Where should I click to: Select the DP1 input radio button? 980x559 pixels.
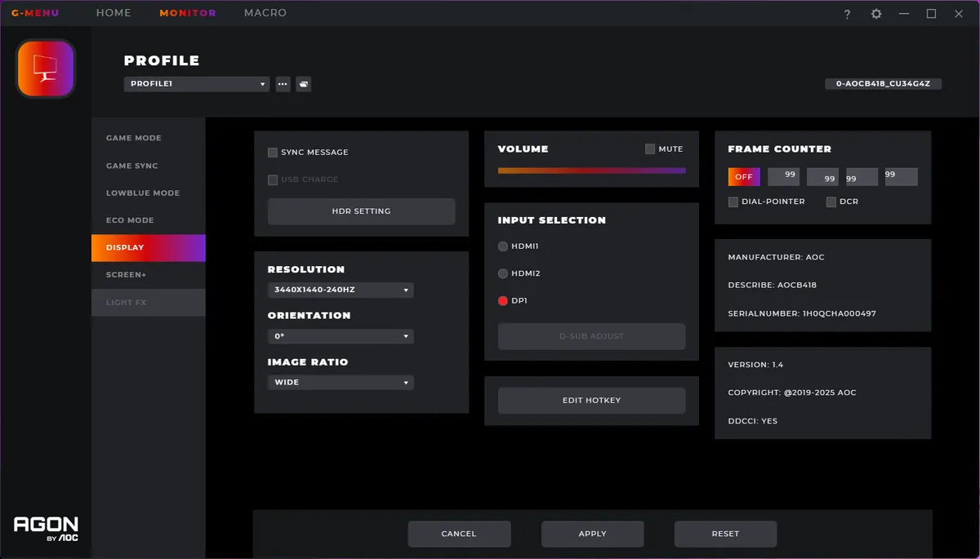click(x=503, y=301)
